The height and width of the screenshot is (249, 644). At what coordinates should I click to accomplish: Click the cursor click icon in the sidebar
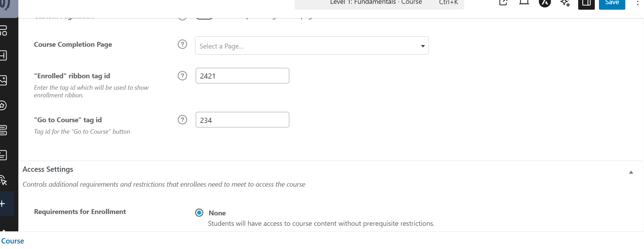[x=3, y=180]
